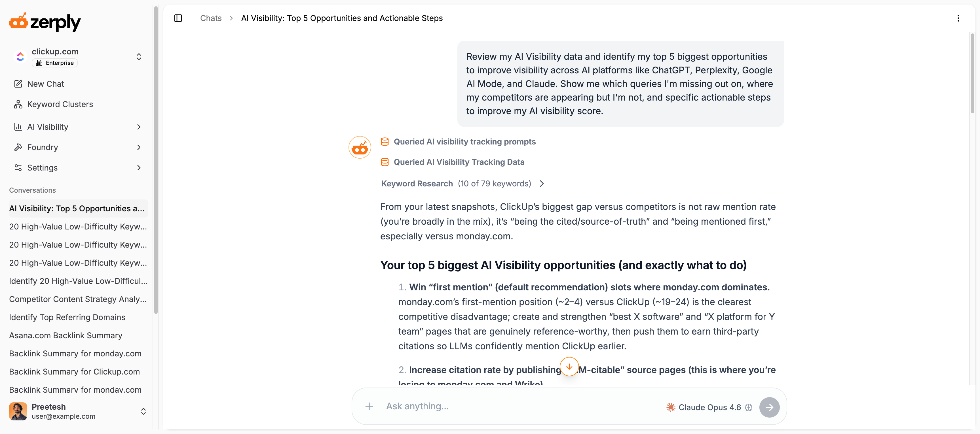Click the Zerply logo
This screenshot has width=980, height=434.
[45, 22]
